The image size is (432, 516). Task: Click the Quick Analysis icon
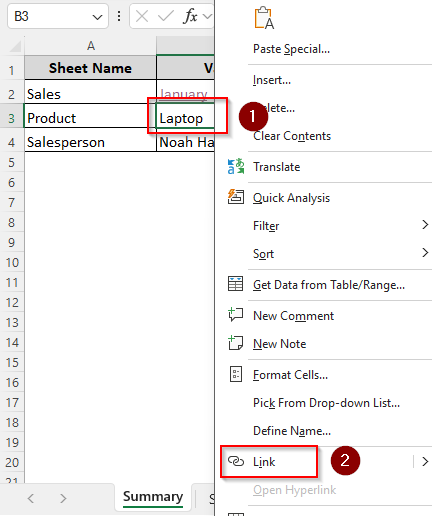pyautogui.click(x=236, y=196)
